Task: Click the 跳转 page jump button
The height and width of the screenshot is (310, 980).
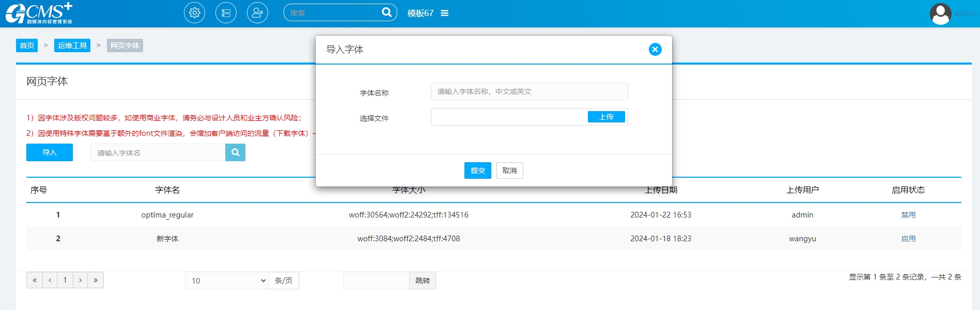Action: coord(422,281)
